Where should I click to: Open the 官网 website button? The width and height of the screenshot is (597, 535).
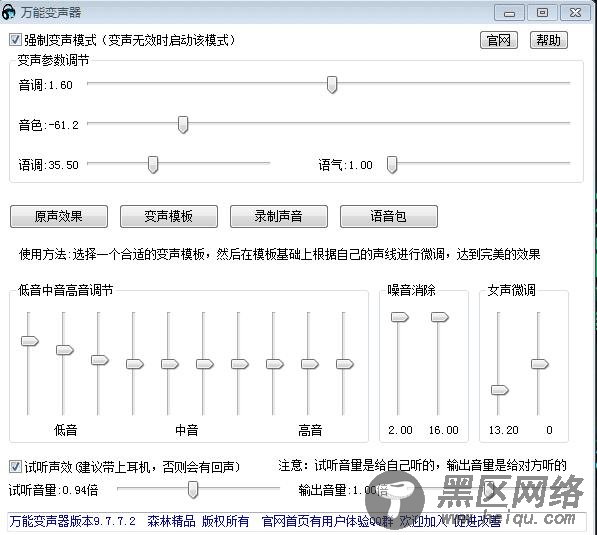(499, 40)
